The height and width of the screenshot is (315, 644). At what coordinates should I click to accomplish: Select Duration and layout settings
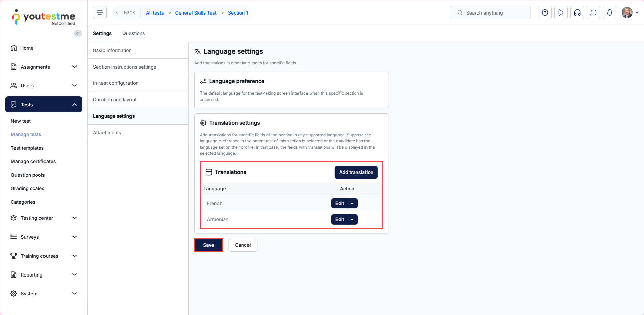click(115, 100)
